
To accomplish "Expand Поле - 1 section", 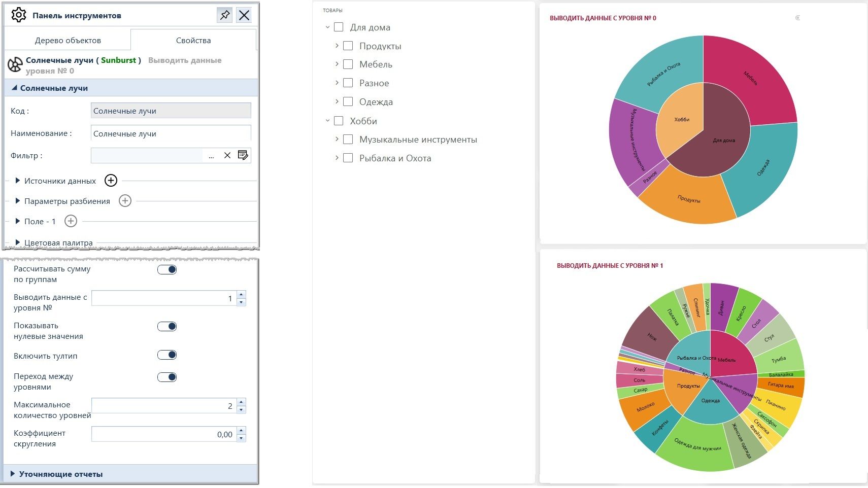I will (x=18, y=221).
